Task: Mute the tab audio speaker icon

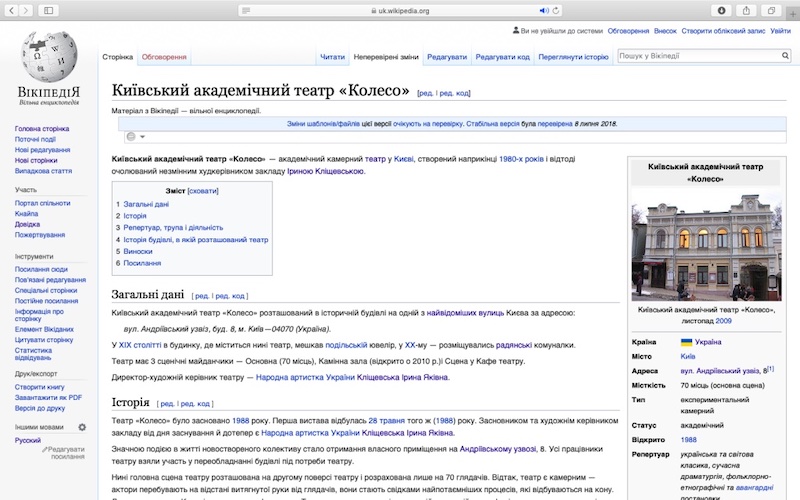Action: (544, 10)
